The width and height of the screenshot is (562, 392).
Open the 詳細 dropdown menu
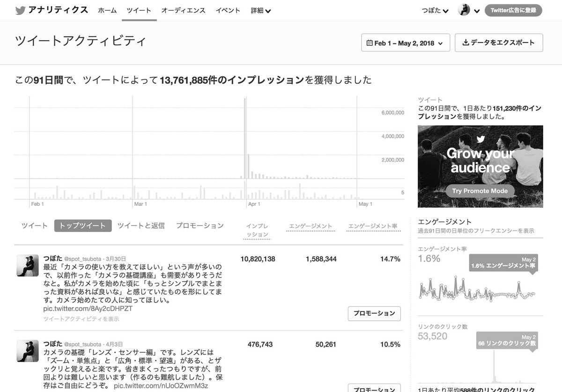260,10
